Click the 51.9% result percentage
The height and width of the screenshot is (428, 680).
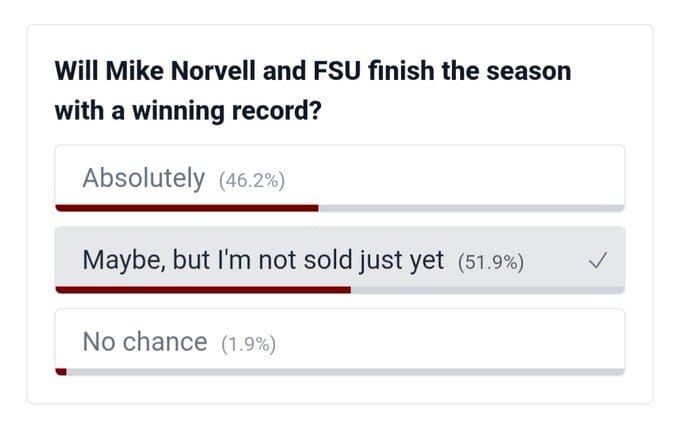[x=490, y=263]
